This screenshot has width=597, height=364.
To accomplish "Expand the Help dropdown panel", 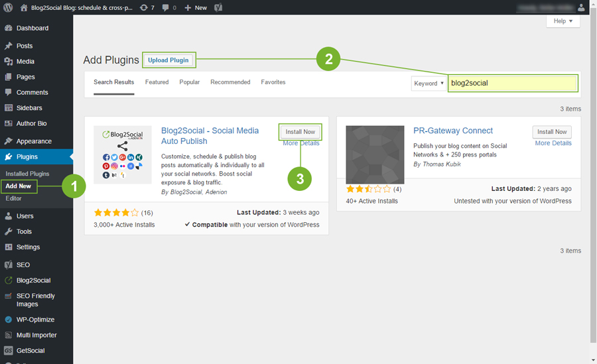I will pos(563,21).
